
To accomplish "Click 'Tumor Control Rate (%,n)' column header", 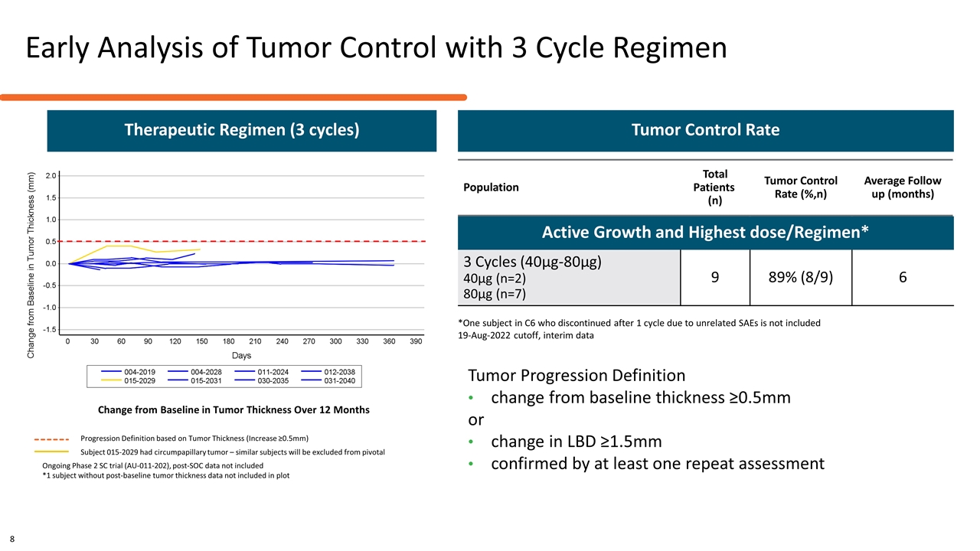I will [801, 187].
